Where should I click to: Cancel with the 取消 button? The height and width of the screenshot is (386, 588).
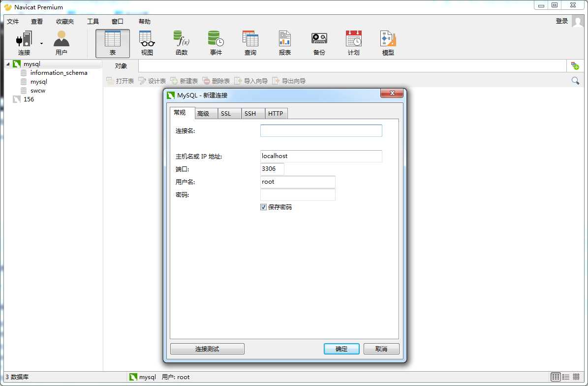coord(381,349)
